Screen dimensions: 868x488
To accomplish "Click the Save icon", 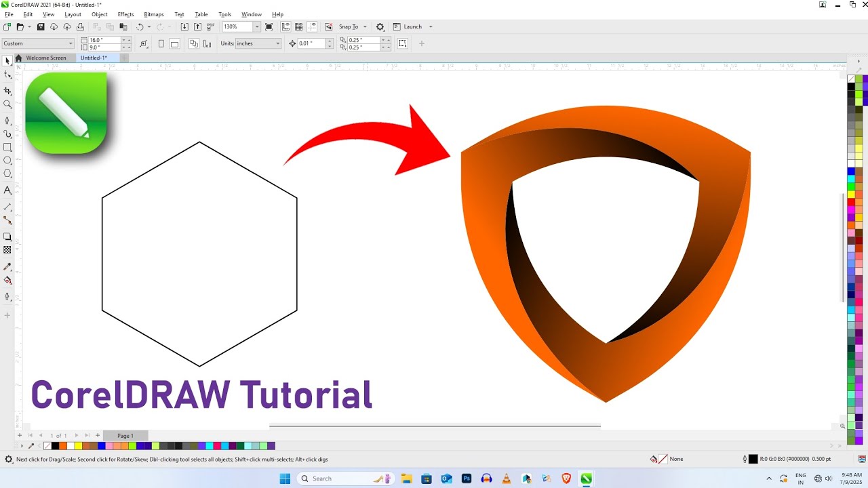I will pyautogui.click(x=41, y=26).
